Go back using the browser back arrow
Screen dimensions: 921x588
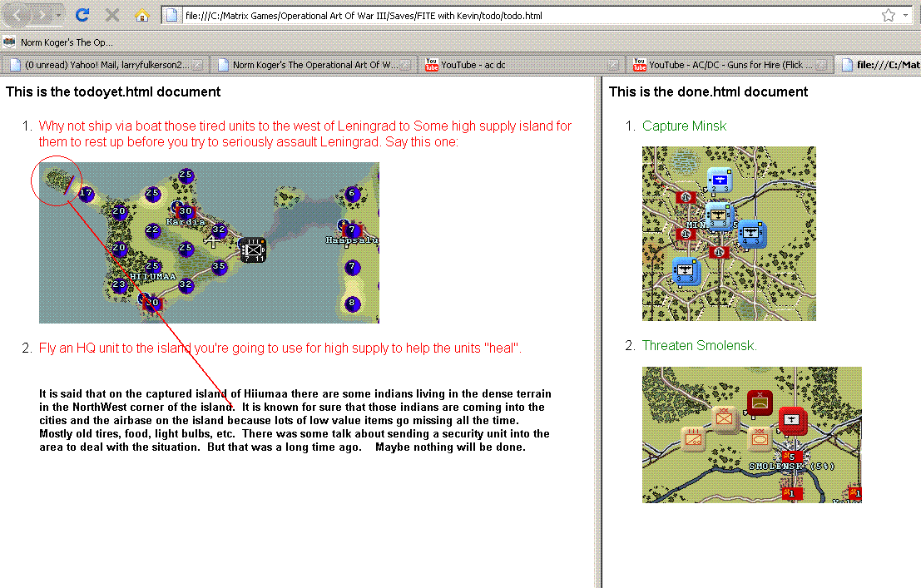pyautogui.click(x=17, y=15)
